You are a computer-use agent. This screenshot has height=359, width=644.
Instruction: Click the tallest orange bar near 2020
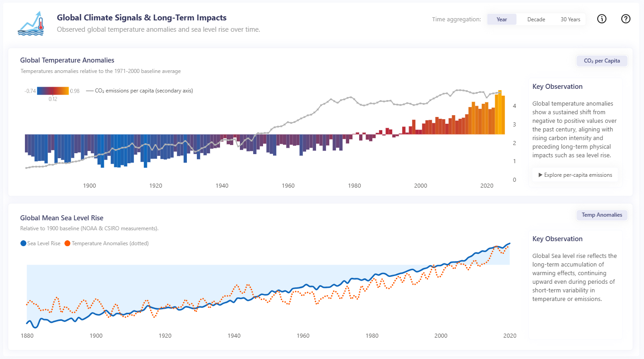coord(499,112)
